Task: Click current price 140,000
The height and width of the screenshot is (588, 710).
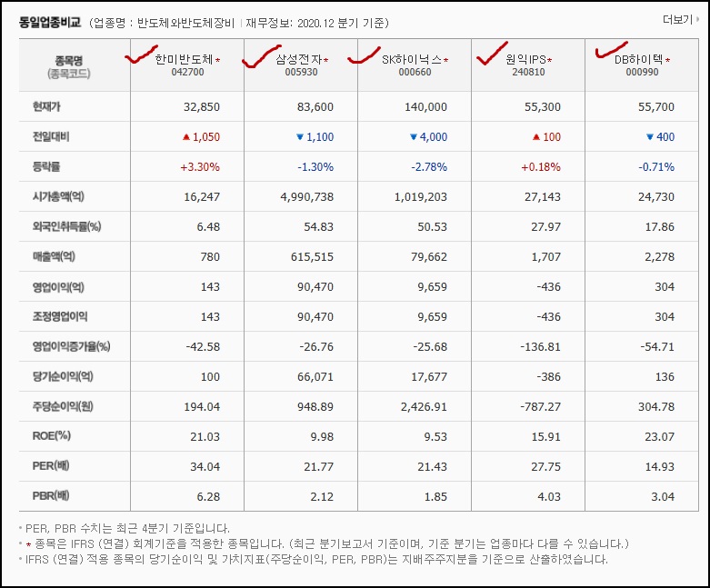Action: [x=425, y=107]
